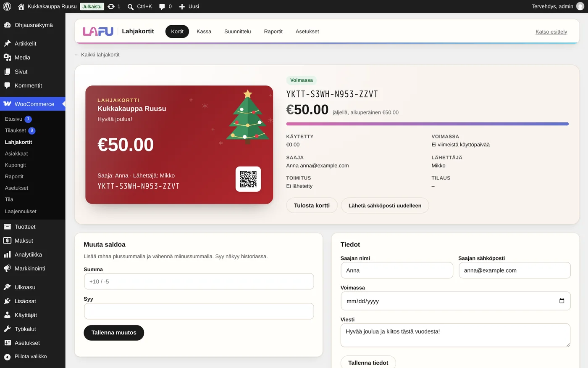
Task: Click the gift card balance progress bar
Action: pyautogui.click(x=428, y=124)
